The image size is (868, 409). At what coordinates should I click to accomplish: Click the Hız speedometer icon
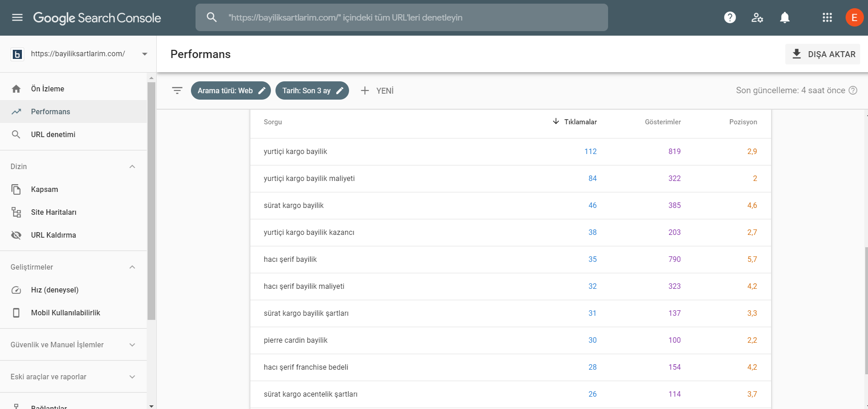pos(16,290)
